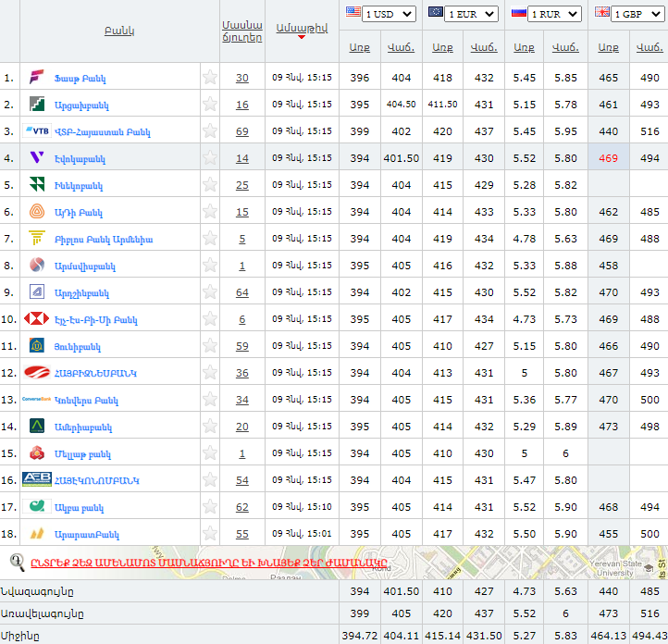Viewport: 668px width, 644px height.
Task: Click the Fast Bank logo icon
Action: 37,77
